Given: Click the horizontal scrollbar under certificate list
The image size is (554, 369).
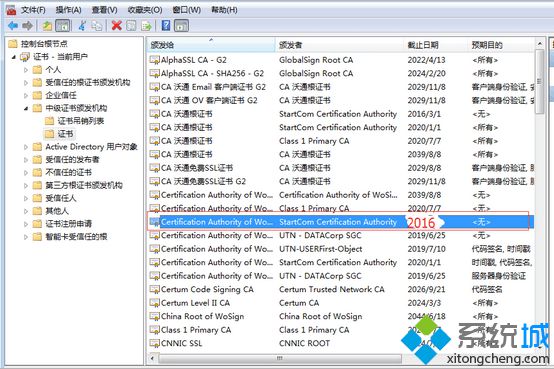Looking at the screenshot, I should click(280, 358).
